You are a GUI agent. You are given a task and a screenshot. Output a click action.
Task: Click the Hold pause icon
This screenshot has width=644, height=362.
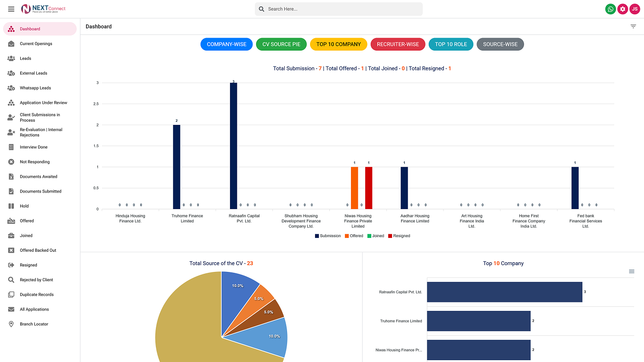tap(11, 206)
